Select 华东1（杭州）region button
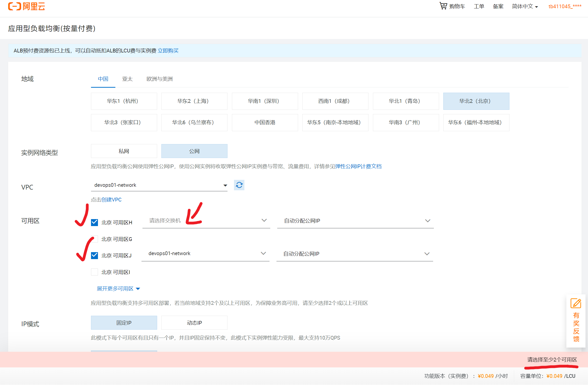The width and height of the screenshot is (588, 392). point(124,101)
